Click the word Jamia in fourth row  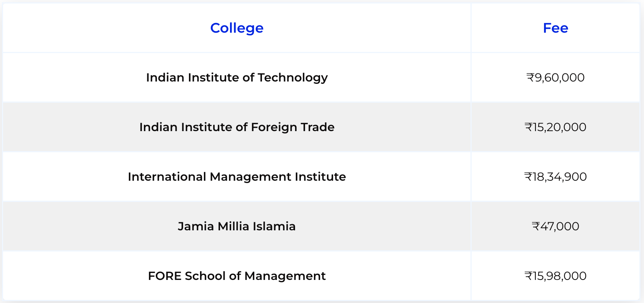(196, 226)
